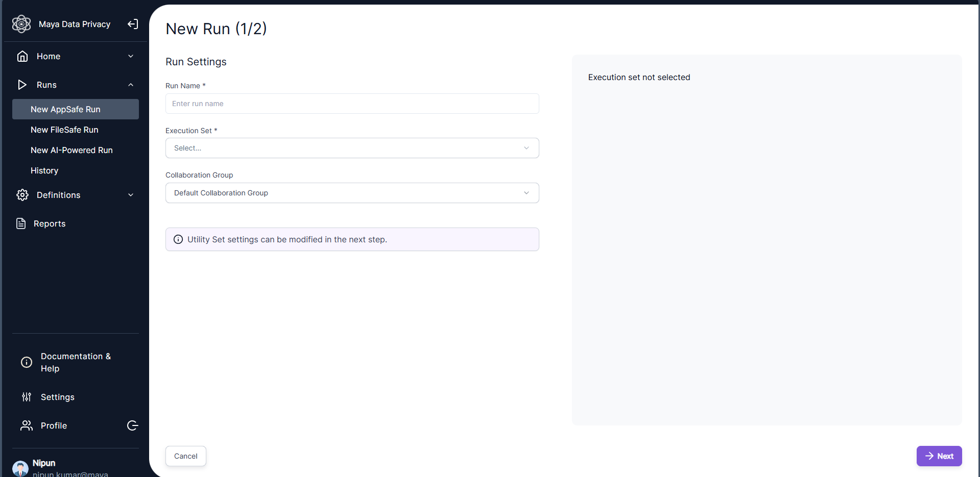Select History under Runs

[x=44, y=170]
